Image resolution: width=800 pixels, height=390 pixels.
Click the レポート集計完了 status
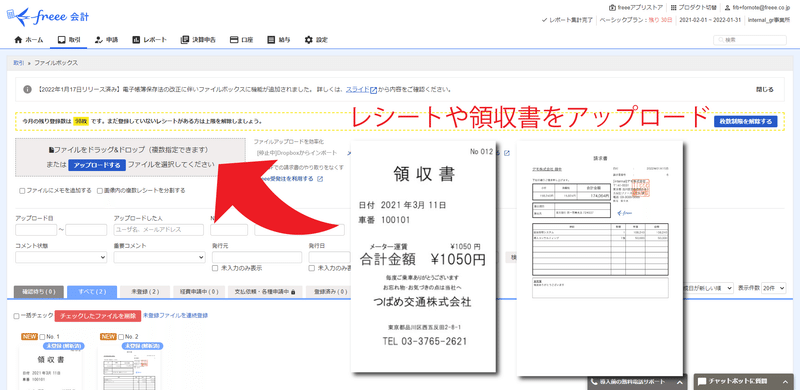(567, 20)
